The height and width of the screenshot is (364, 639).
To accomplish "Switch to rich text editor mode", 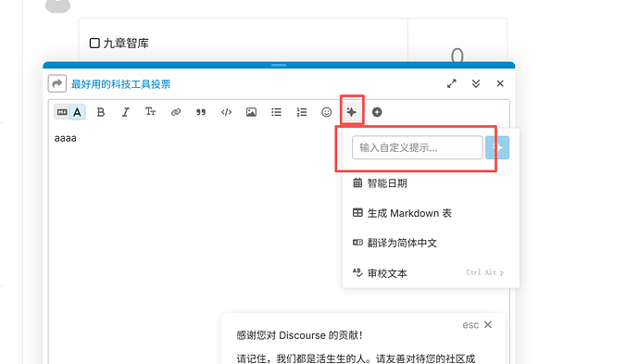I will click(77, 112).
